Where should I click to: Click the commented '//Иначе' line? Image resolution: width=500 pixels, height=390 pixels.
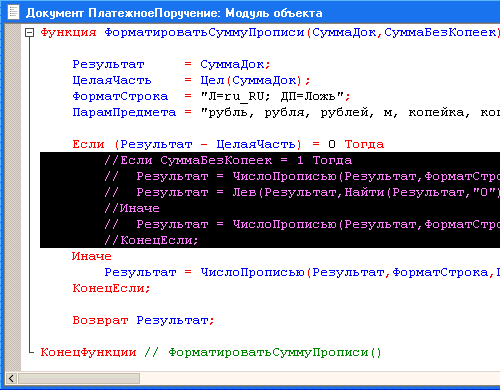(x=132, y=208)
